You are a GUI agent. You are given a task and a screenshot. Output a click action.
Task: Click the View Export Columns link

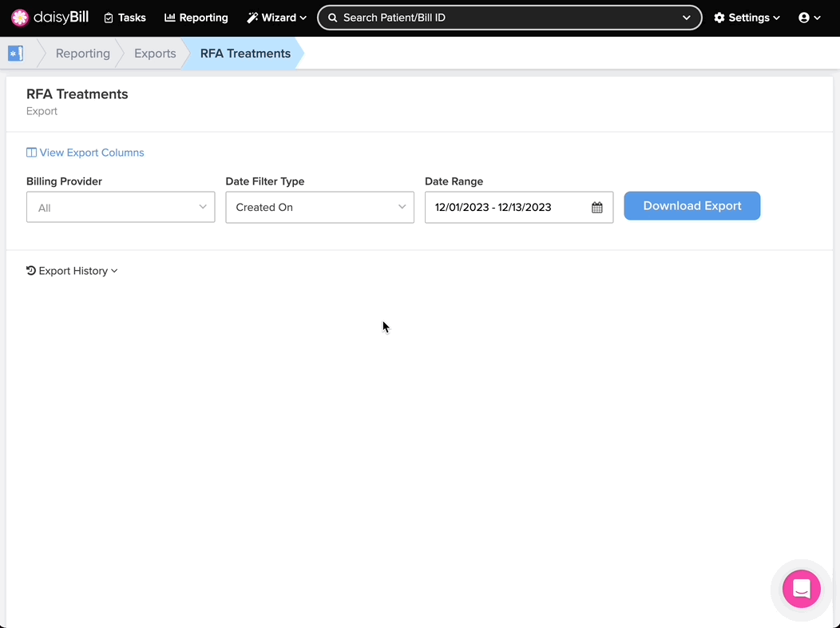pos(92,153)
